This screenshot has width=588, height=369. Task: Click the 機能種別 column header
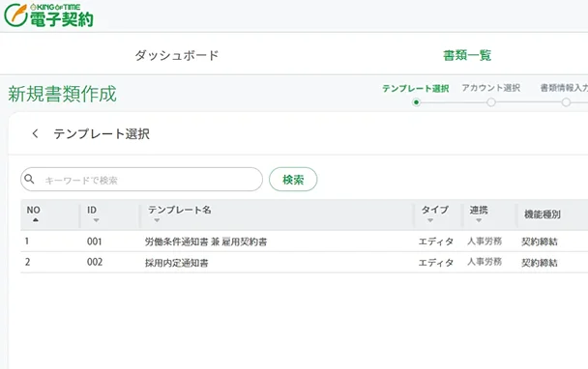tap(543, 214)
